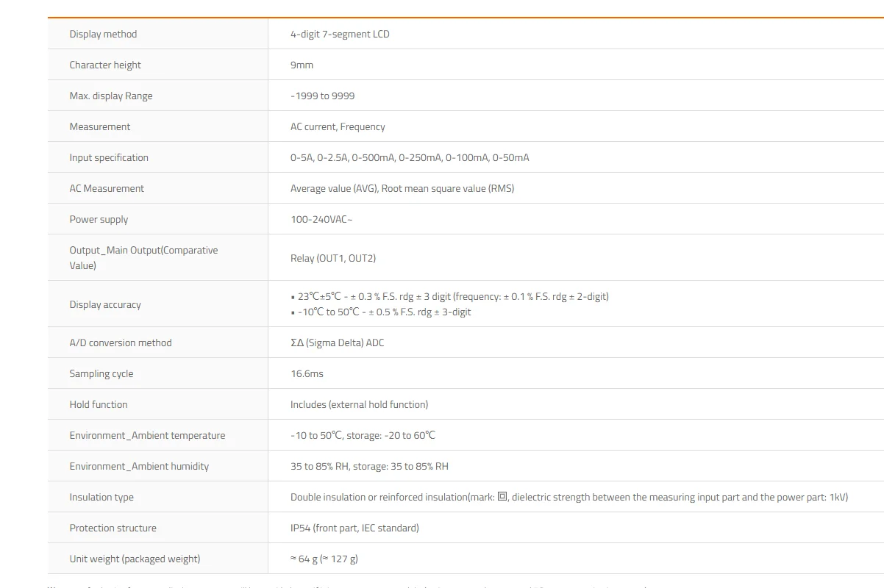Screen dimensions: 884x588
Task: Click the Insulation type row label
Action: tap(101, 497)
